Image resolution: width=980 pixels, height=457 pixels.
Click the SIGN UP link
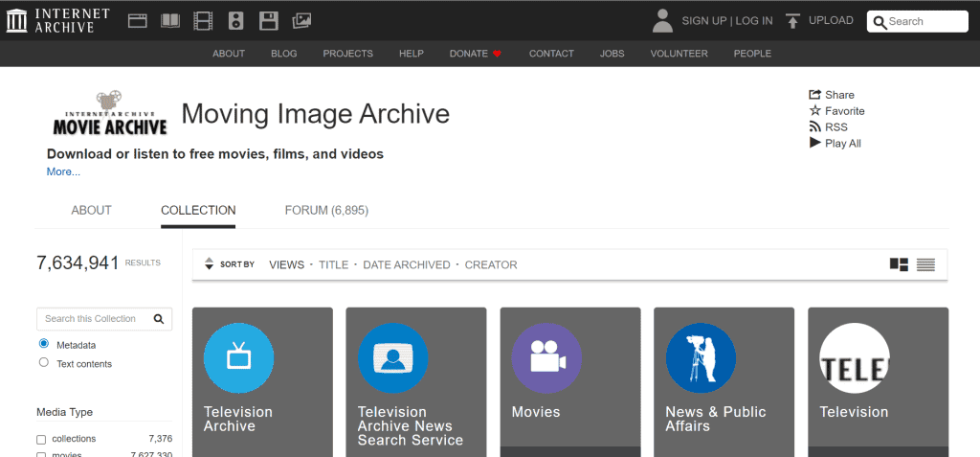click(703, 21)
